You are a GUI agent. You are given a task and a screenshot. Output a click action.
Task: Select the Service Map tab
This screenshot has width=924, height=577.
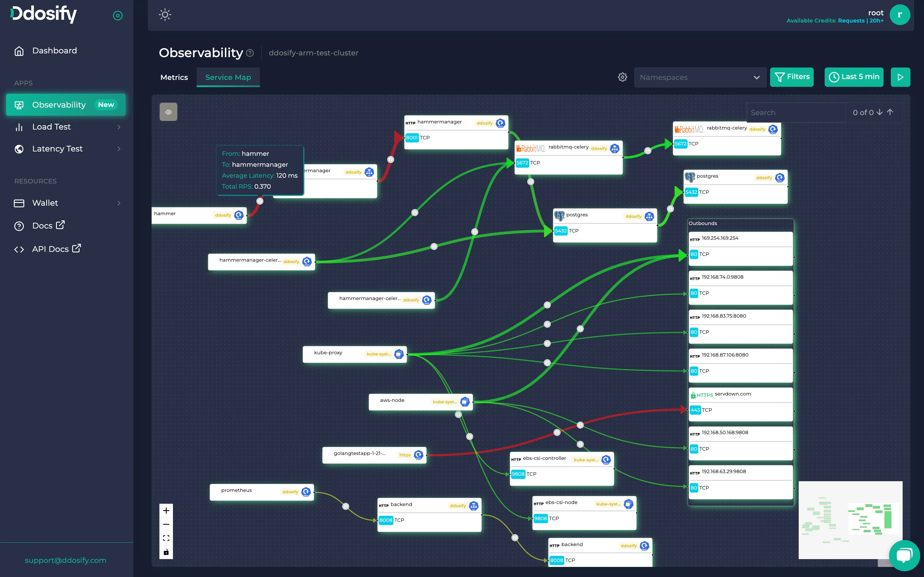coord(228,77)
